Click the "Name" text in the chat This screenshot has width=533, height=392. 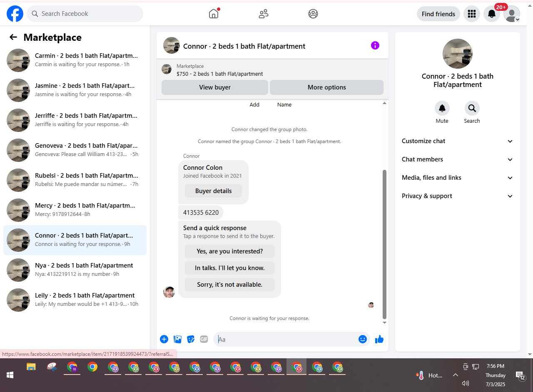pos(284,105)
